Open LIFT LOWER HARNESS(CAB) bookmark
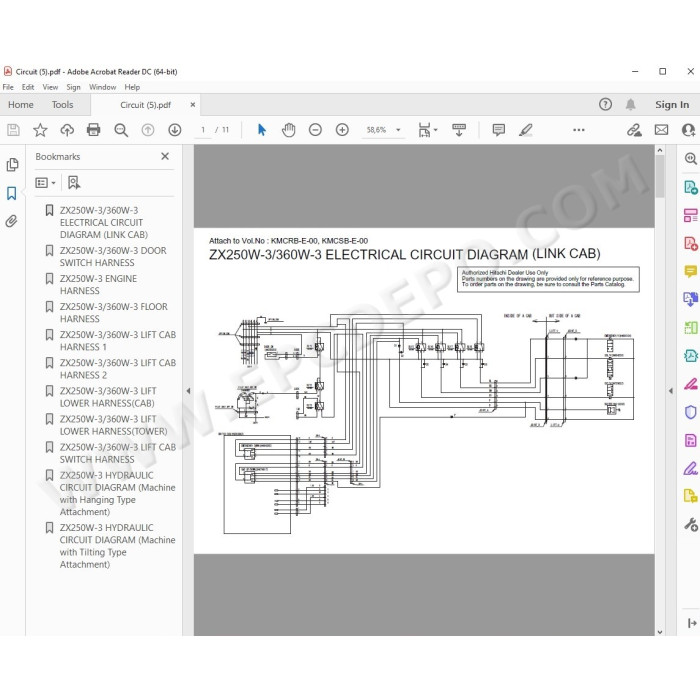This screenshot has width=700, height=700. 108,397
